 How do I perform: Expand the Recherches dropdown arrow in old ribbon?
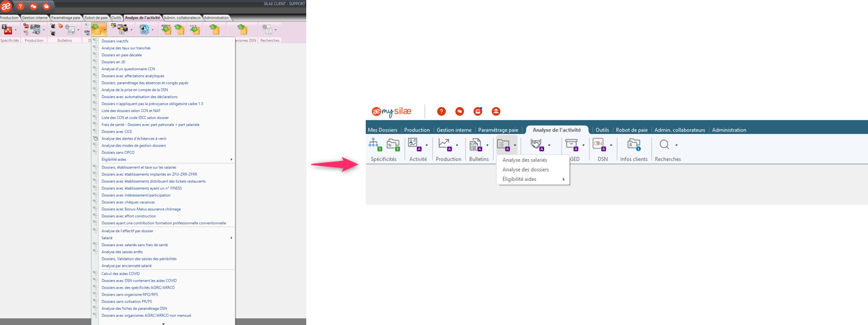coord(276,29)
